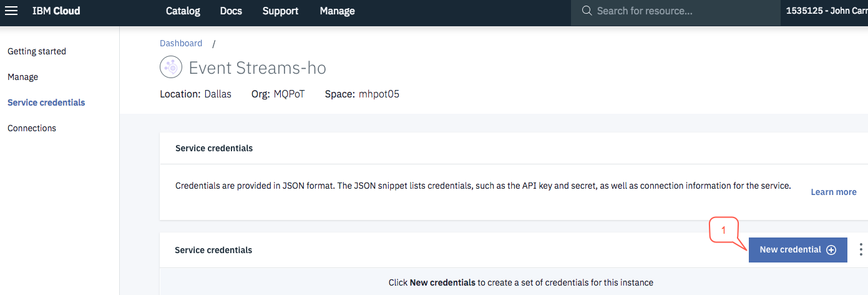The height and width of the screenshot is (295, 868).
Task: Open Connections in the sidebar
Action: click(x=32, y=128)
